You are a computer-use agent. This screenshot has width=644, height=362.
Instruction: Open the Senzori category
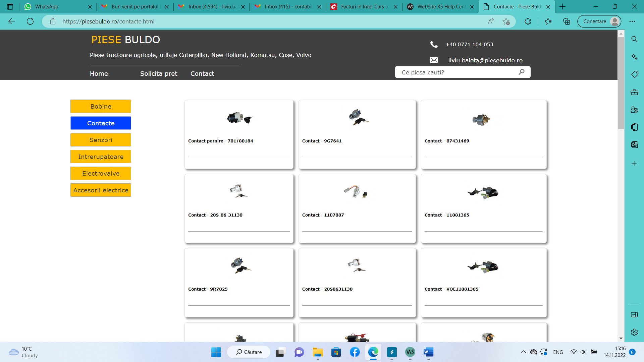[101, 140]
